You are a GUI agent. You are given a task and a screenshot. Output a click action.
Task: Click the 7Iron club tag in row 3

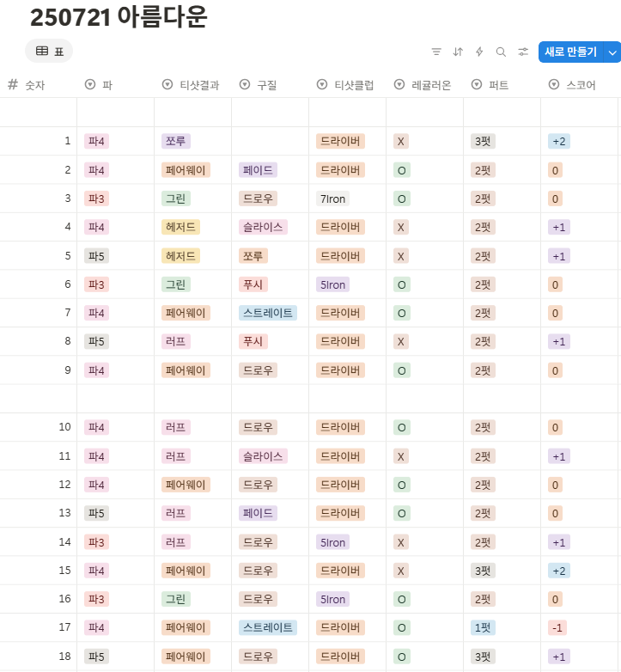[x=332, y=199]
